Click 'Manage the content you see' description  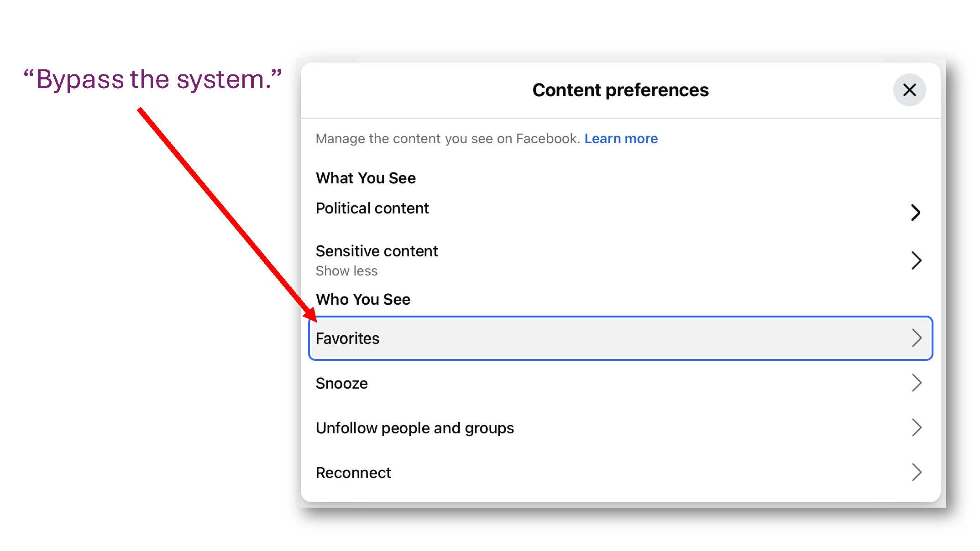(447, 139)
